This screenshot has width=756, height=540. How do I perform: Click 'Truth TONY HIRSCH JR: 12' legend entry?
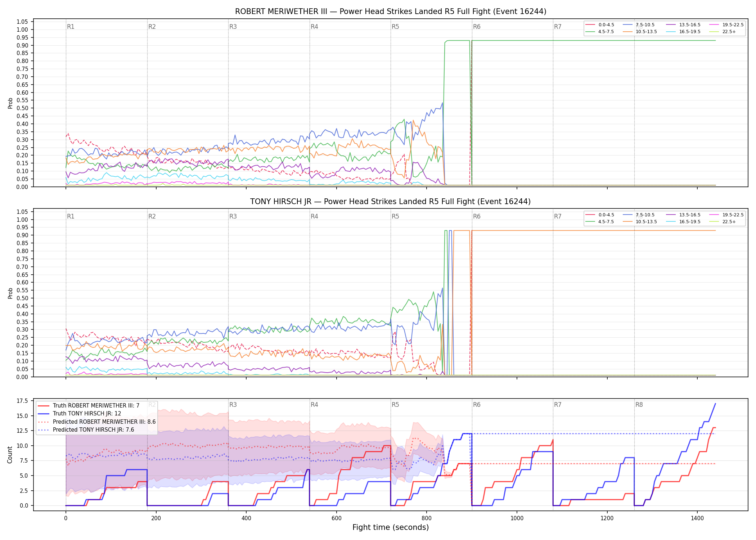click(80, 414)
